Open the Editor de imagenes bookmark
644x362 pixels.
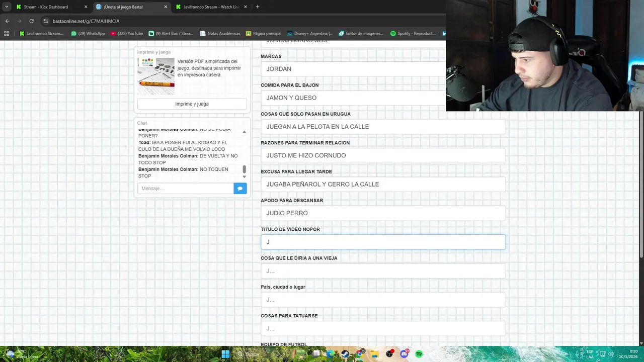tap(361, 34)
